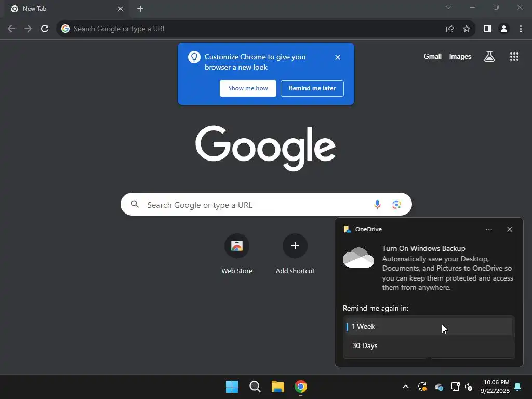532x399 pixels.
Task: Dismiss the OneDrive notification
Action: click(x=509, y=229)
